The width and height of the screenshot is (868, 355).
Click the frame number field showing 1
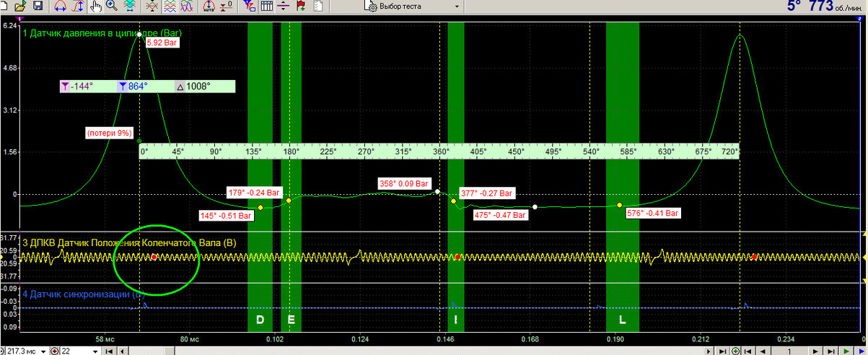point(789,350)
